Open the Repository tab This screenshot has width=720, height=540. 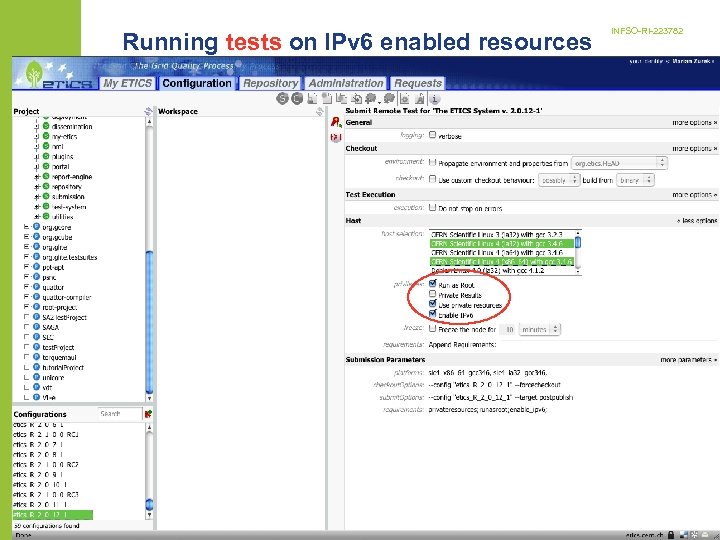[270, 83]
